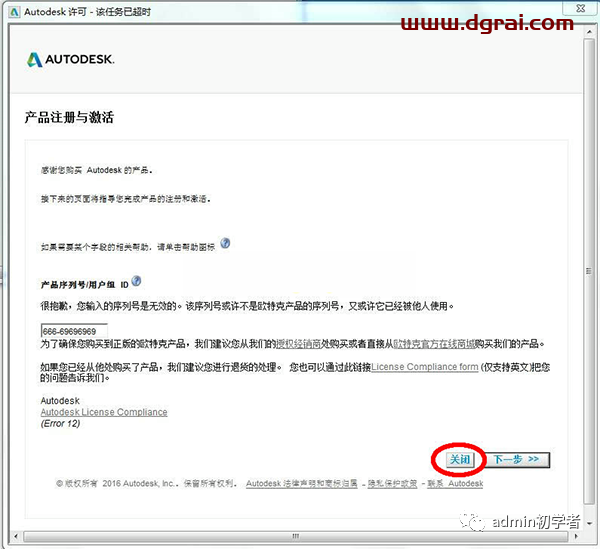Viewport: 600px width, 549px height.
Task: Open the 授权经销商 link
Action: [304, 344]
